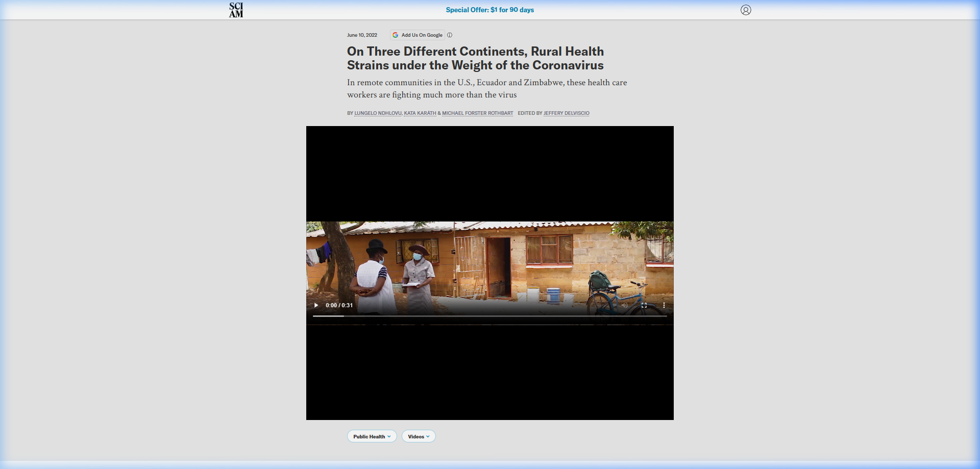Image resolution: width=980 pixels, height=469 pixels.
Task: Open editor Jeffery DelViscio's page
Action: point(567,113)
